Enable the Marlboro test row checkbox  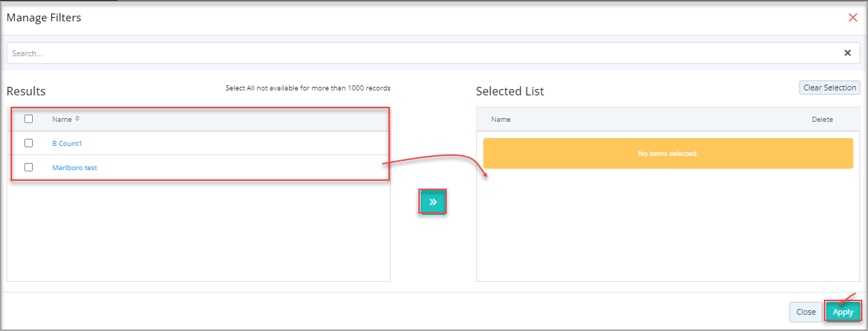(29, 167)
